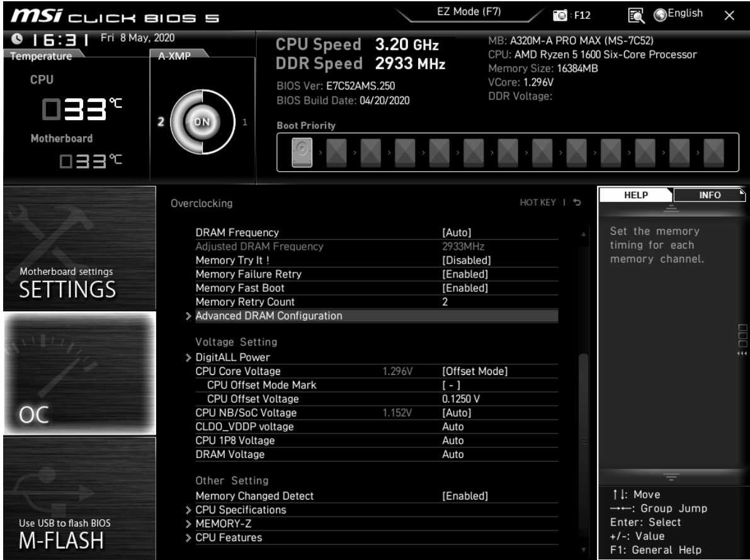
Task: Click scrollbar down arrow in settings list
Action: click(584, 550)
